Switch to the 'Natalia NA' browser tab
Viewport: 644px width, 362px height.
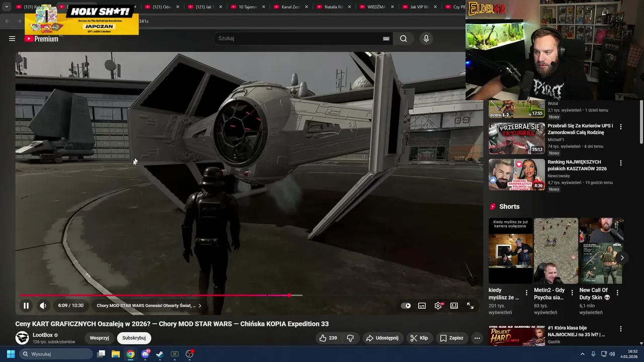(335, 7)
